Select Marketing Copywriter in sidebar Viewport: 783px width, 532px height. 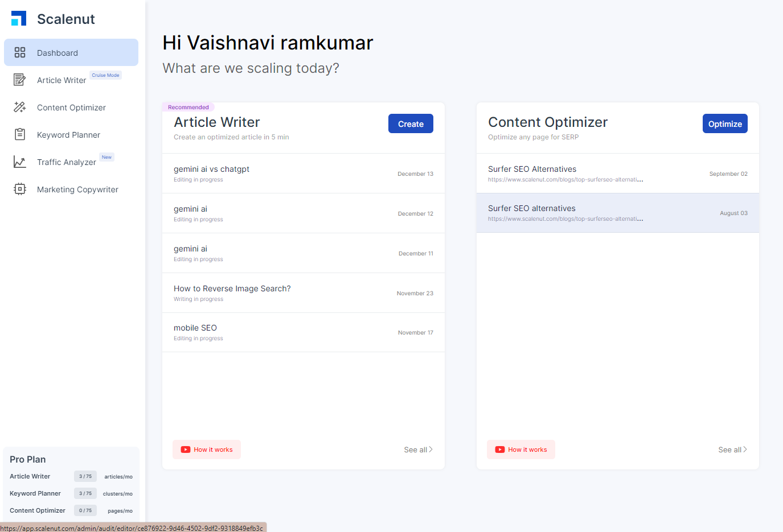[x=71, y=189]
